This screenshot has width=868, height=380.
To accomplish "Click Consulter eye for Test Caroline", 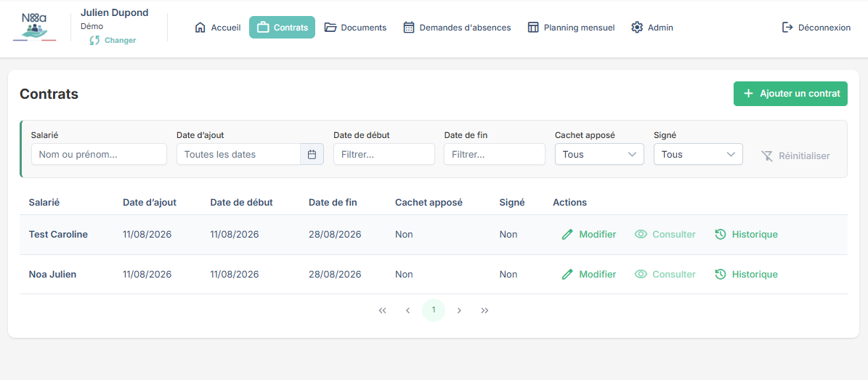I will click(x=665, y=234).
